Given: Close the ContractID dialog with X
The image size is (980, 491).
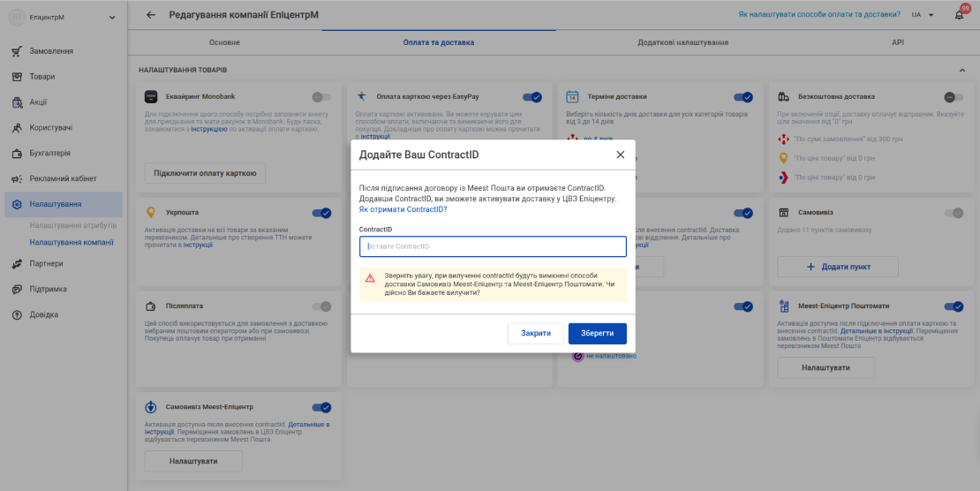Looking at the screenshot, I should pyautogui.click(x=620, y=155).
